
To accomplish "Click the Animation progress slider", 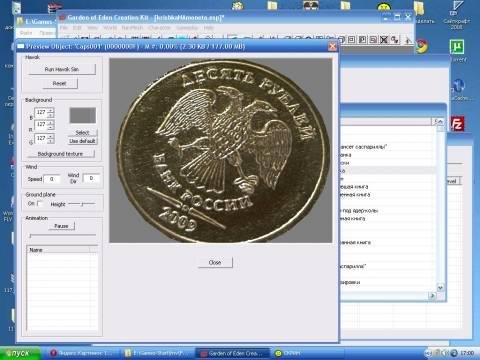I will pyautogui.click(x=62, y=235).
